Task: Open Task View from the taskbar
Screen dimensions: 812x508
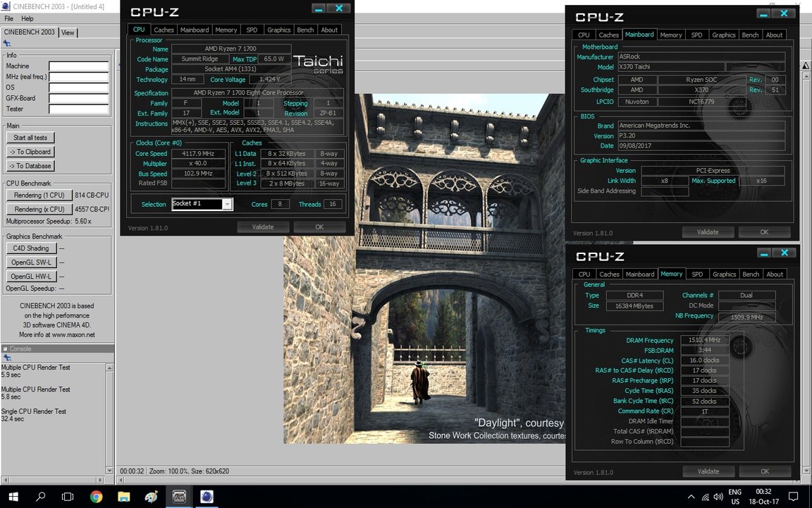Action: coord(68,497)
